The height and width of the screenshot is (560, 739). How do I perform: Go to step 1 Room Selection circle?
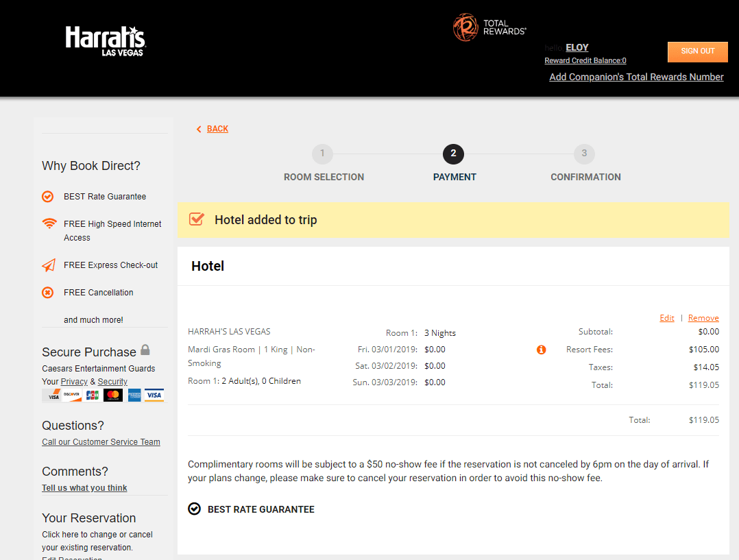(x=322, y=154)
